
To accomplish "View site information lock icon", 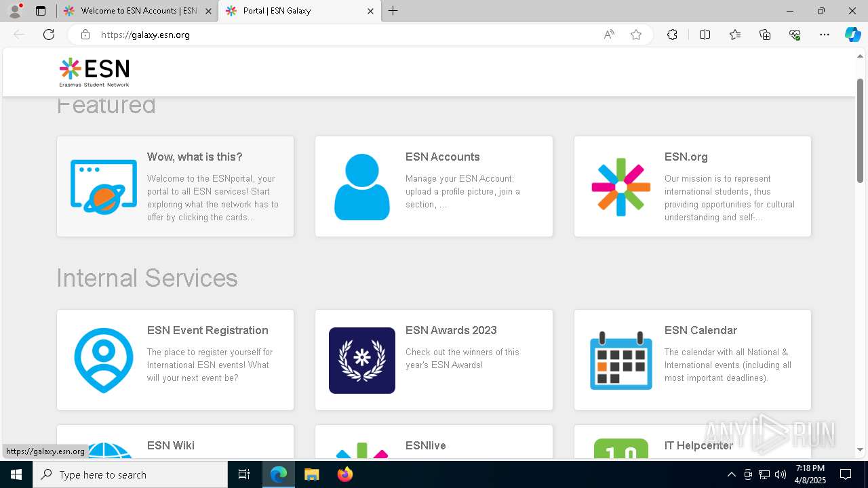I will coord(85,35).
